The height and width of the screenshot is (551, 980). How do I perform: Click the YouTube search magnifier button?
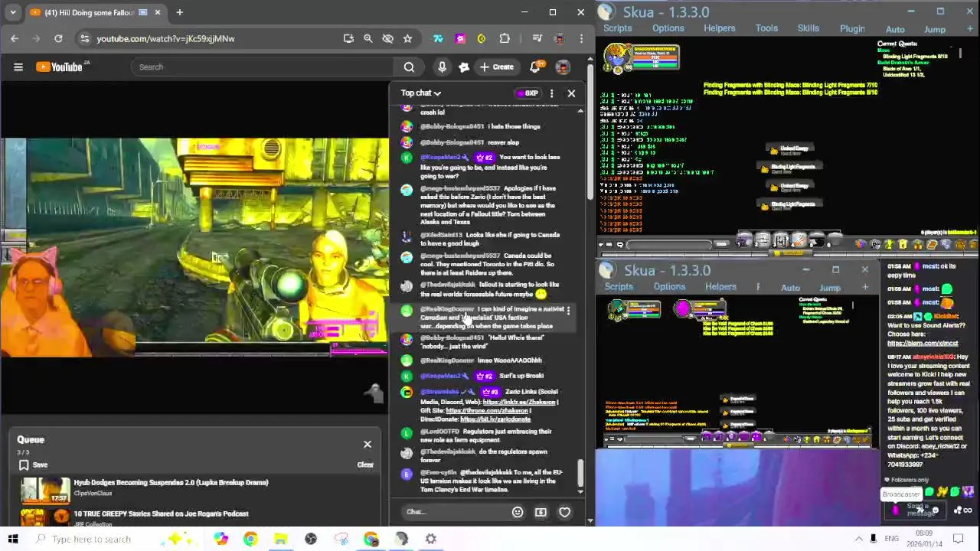pyautogui.click(x=409, y=67)
